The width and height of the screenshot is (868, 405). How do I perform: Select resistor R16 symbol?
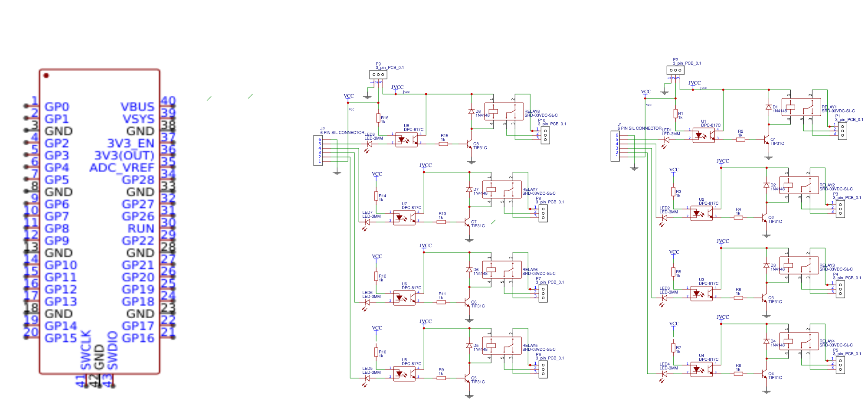[x=378, y=118]
